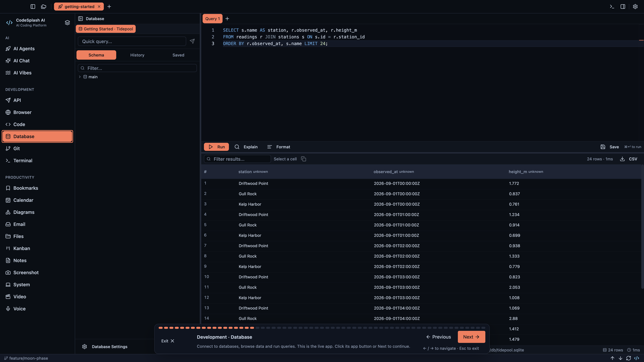Viewport: 644px width, 362px height.
Task: Add a new query tab with plus icon
Action: (x=227, y=18)
